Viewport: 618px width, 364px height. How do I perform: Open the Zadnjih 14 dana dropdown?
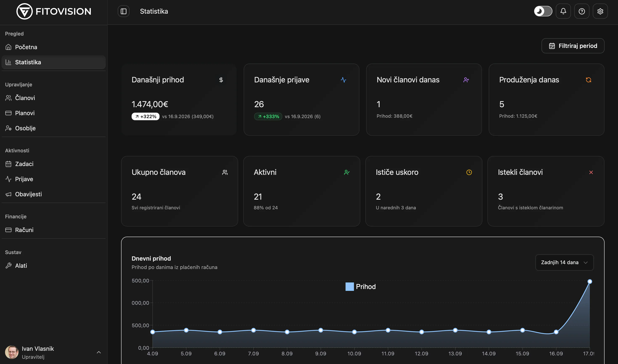point(564,262)
